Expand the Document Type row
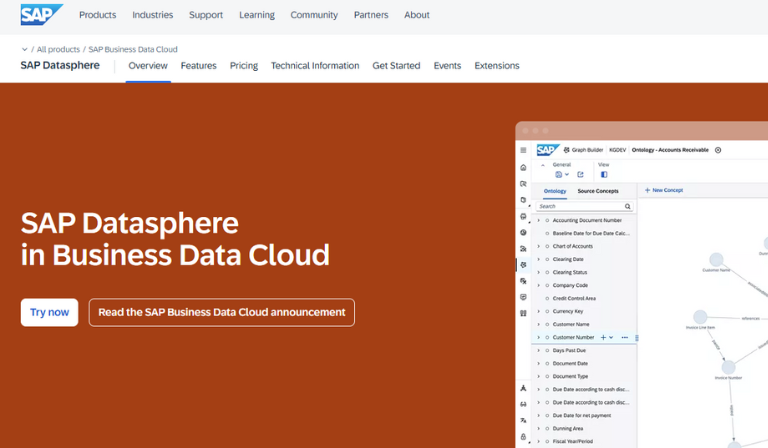This screenshot has height=448, width=768. 539,377
